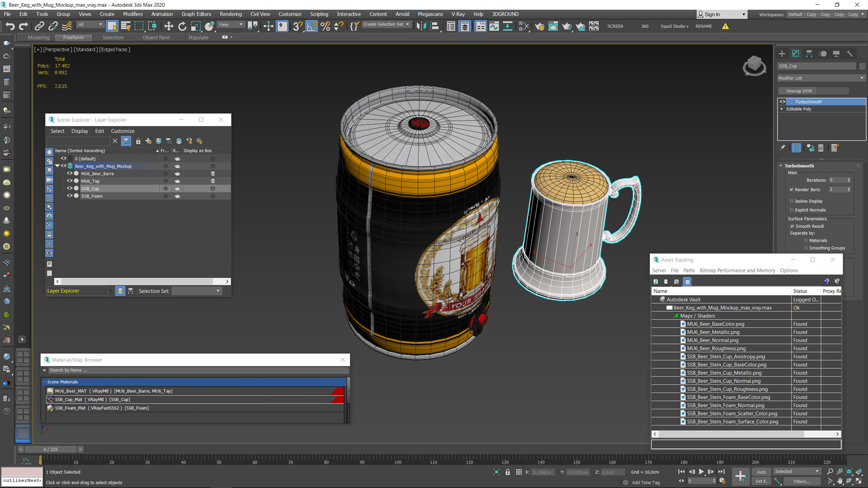
Task: Toggle Render Iters checkbox
Action: tap(792, 190)
